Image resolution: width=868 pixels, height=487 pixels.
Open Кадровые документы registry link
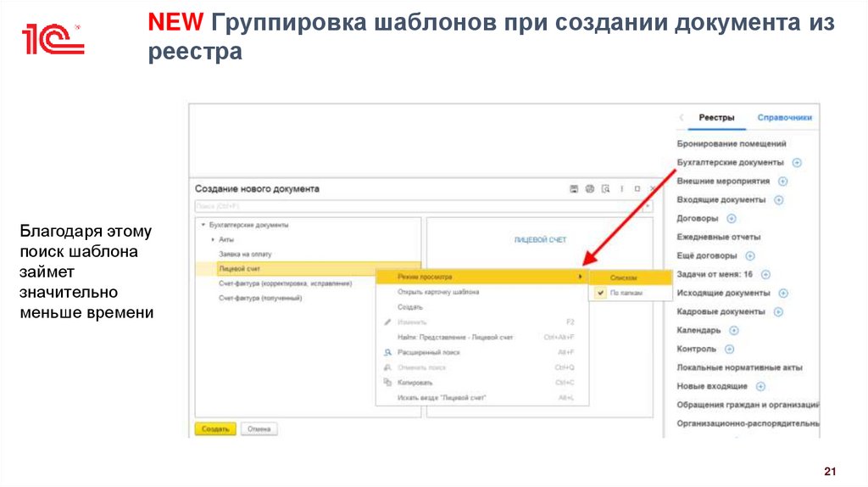point(721,312)
